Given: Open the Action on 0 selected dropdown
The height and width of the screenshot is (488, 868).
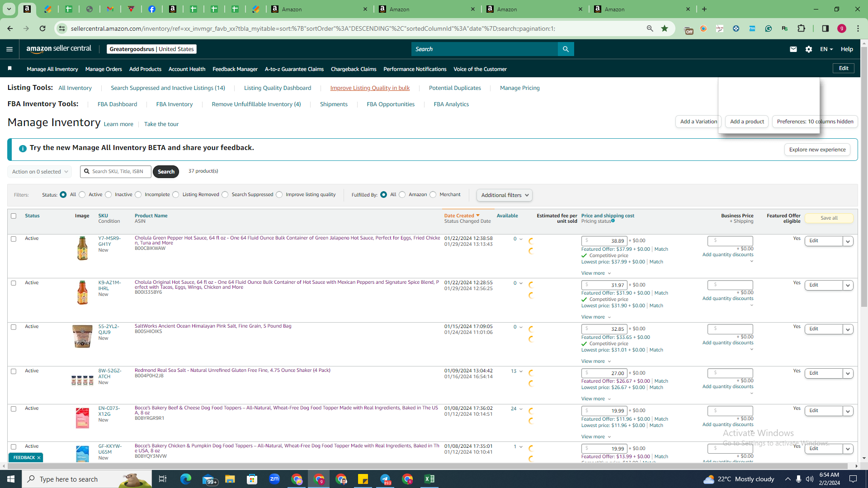Looking at the screenshot, I should click(40, 172).
